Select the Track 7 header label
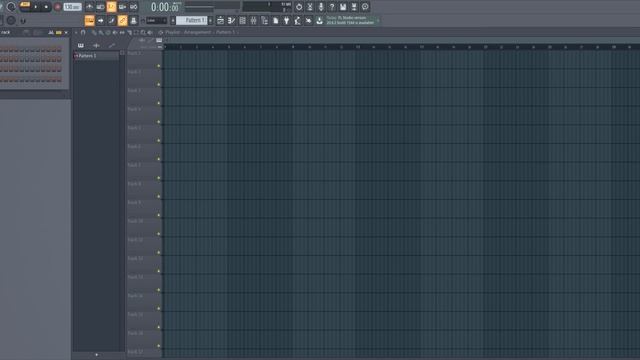This screenshot has height=360, width=640. 134,165
